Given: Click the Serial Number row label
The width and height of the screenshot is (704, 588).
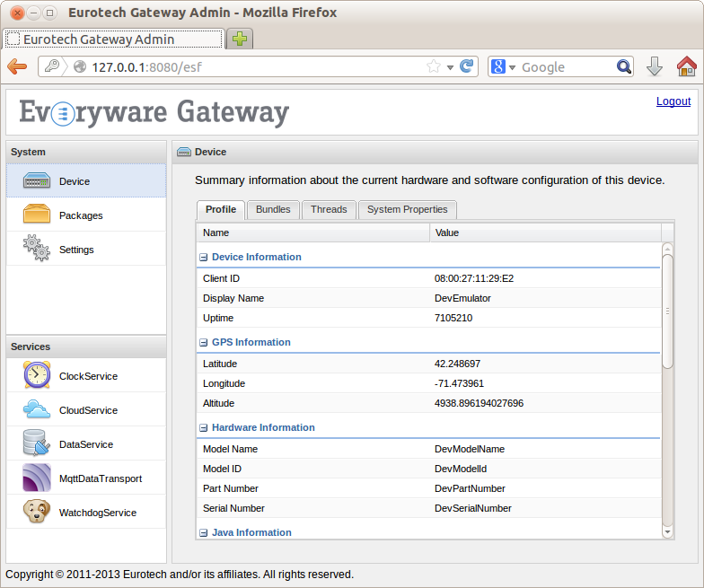Looking at the screenshot, I should 233,508.
